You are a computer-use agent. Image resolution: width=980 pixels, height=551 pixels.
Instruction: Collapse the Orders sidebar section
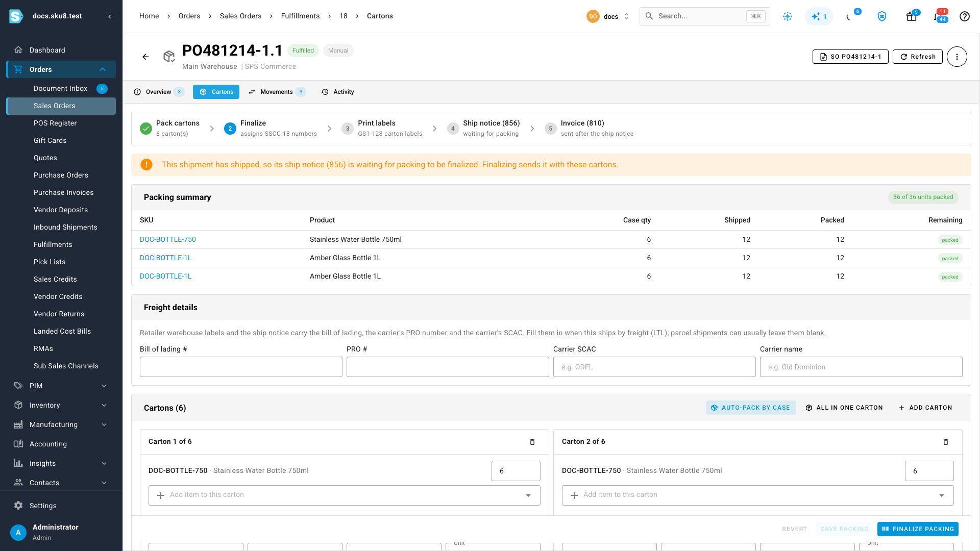103,69
